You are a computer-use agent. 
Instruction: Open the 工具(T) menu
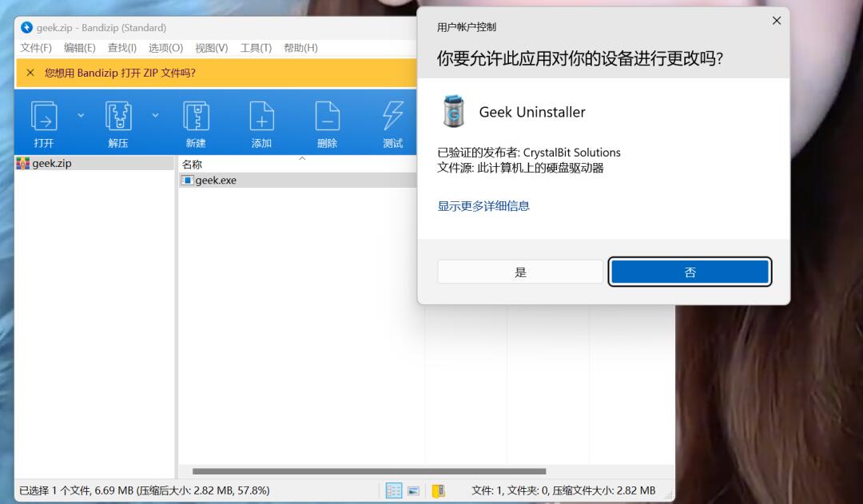[x=256, y=48]
